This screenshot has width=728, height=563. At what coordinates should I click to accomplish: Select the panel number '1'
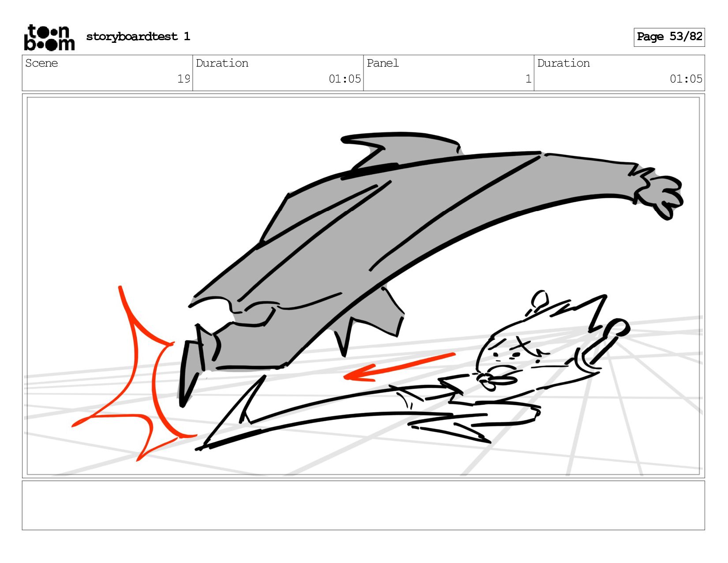(x=528, y=79)
